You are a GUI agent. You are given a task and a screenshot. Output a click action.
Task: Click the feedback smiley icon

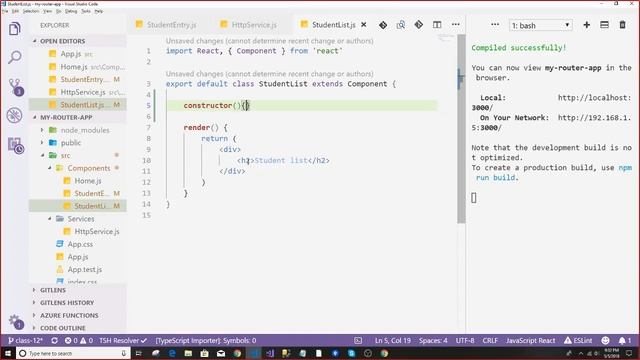click(605, 340)
